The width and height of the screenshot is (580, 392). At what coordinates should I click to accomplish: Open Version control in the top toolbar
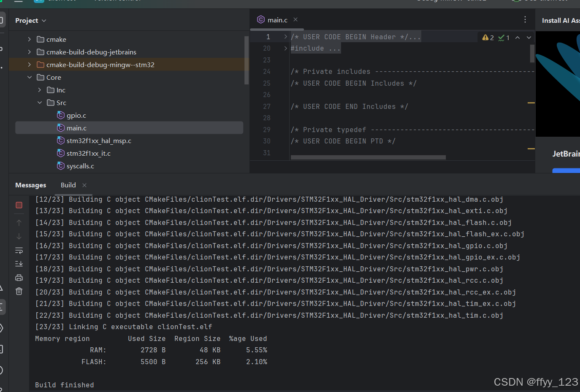pos(117,2)
